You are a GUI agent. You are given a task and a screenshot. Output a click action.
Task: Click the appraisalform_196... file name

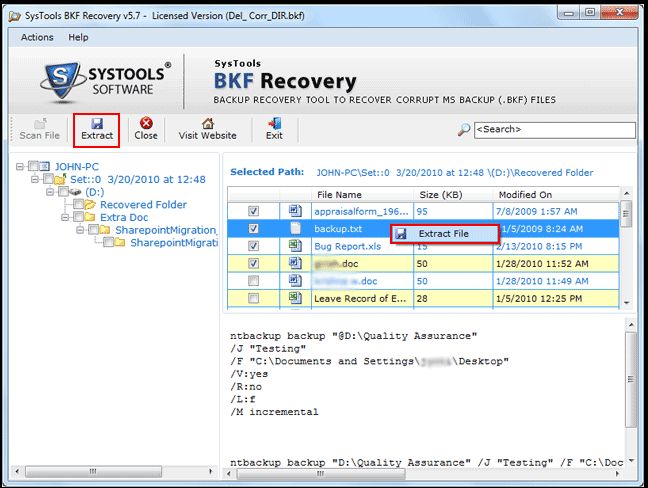(x=362, y=211)
